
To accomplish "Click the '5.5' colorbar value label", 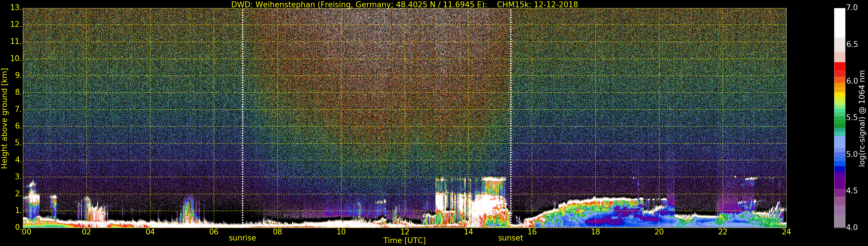I will (x=852, y=118).
